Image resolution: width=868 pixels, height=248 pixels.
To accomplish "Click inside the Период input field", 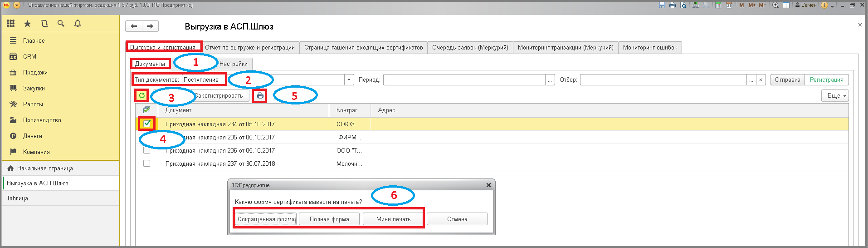I will (x=464, y=79).
